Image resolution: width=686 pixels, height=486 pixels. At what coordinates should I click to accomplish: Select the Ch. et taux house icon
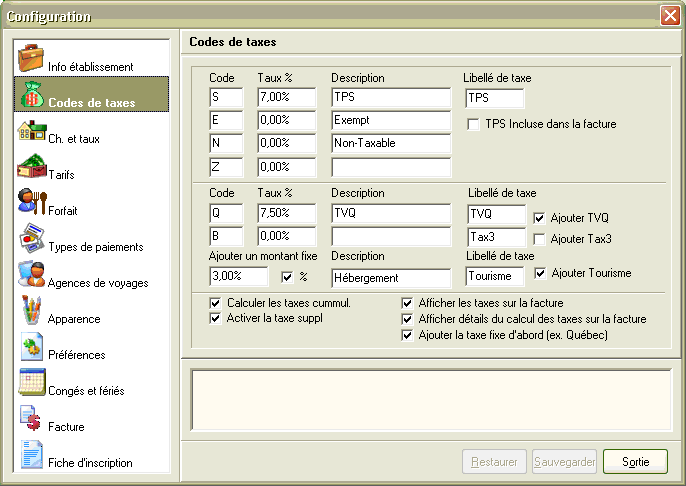tap(31, 131)
